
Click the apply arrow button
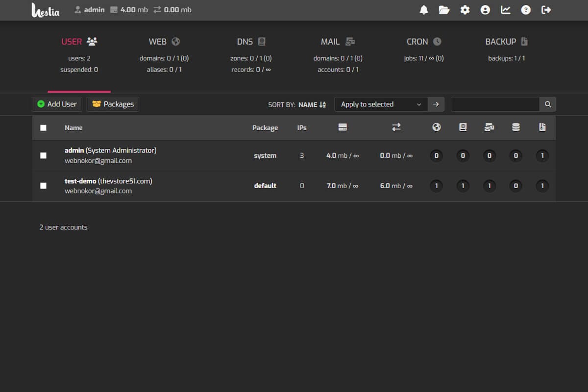point(436,104)
